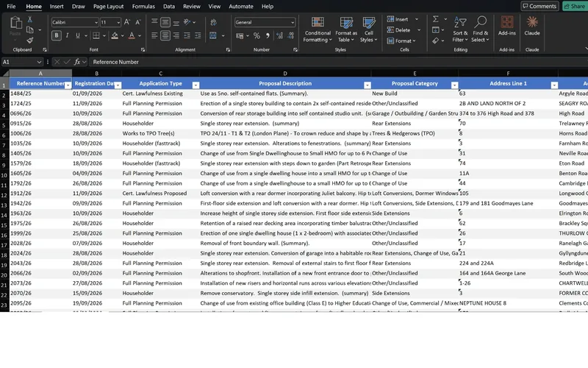Bottom align cell contents

pyautogui.click(x=176, y=22)
